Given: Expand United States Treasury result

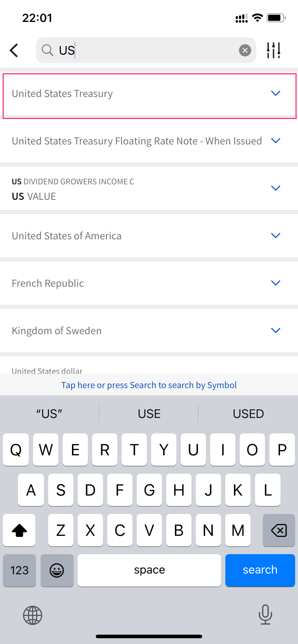Looking at the screenshot, I should point(276,93).
